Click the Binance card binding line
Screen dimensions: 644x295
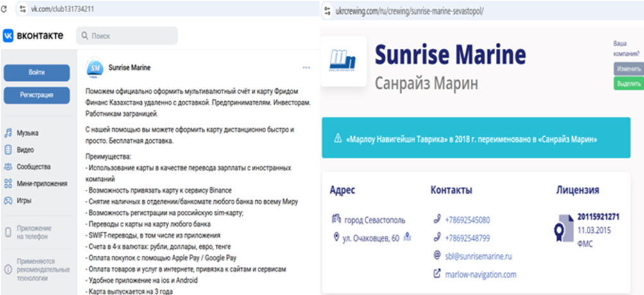[x=159, y=190]
